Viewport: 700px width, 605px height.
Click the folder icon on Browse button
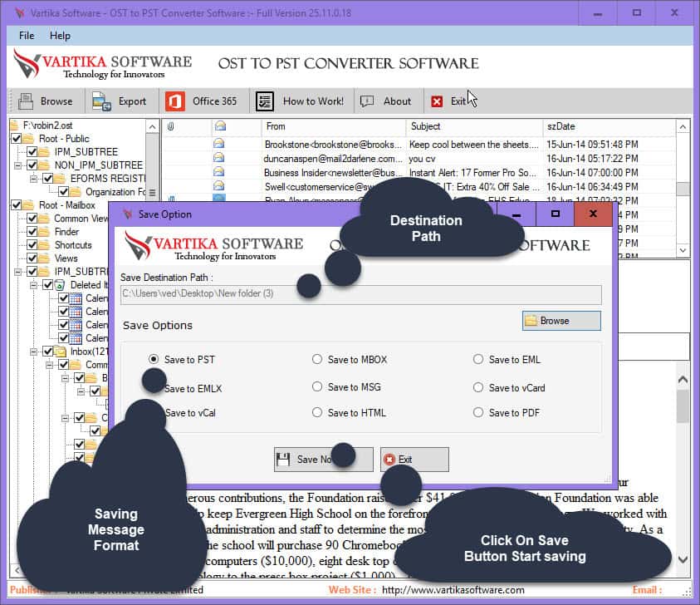[531, 321]
